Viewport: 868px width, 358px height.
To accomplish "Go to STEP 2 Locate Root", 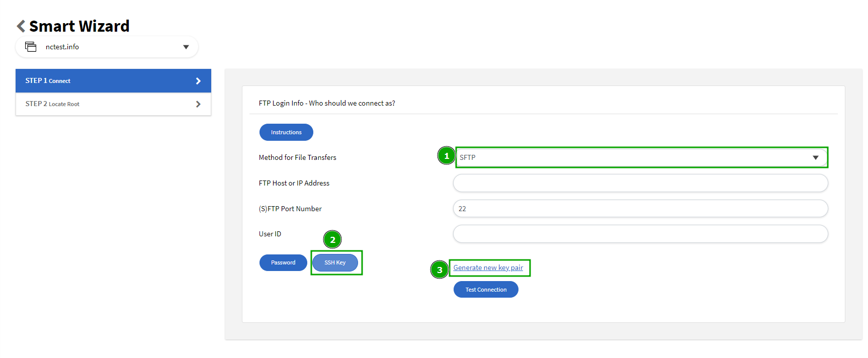I will (x=101, y=104).
